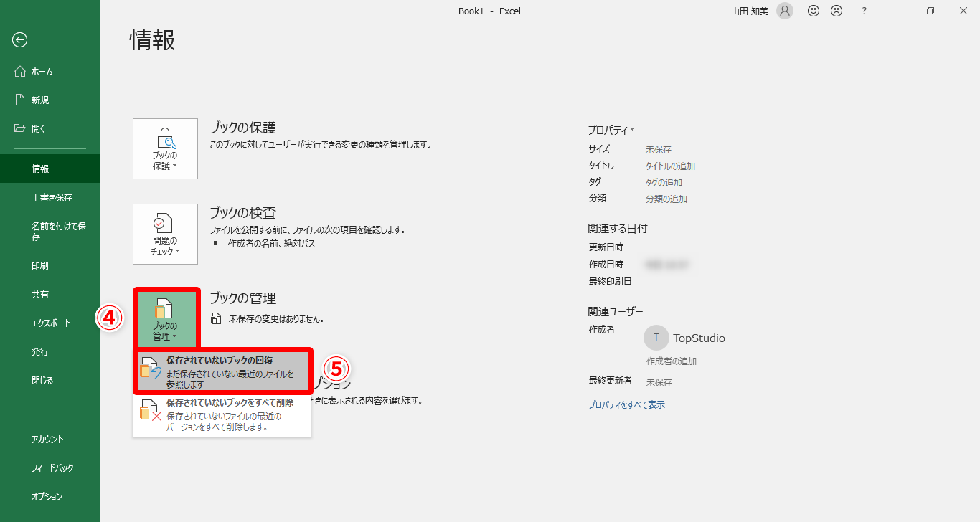980x522 pixels.
Task: Select 保存されていないブックの回復 menu entry
Action: click(222, 371)
